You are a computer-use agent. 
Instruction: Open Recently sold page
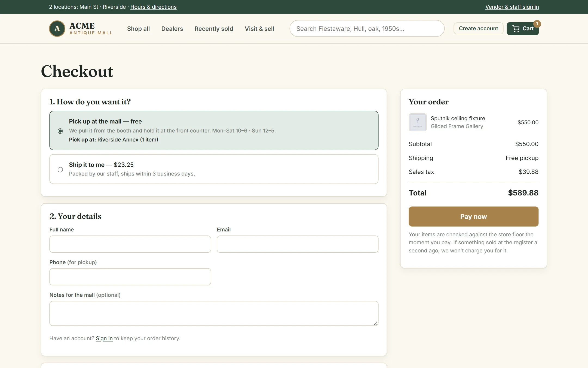[x=214, y=29]
